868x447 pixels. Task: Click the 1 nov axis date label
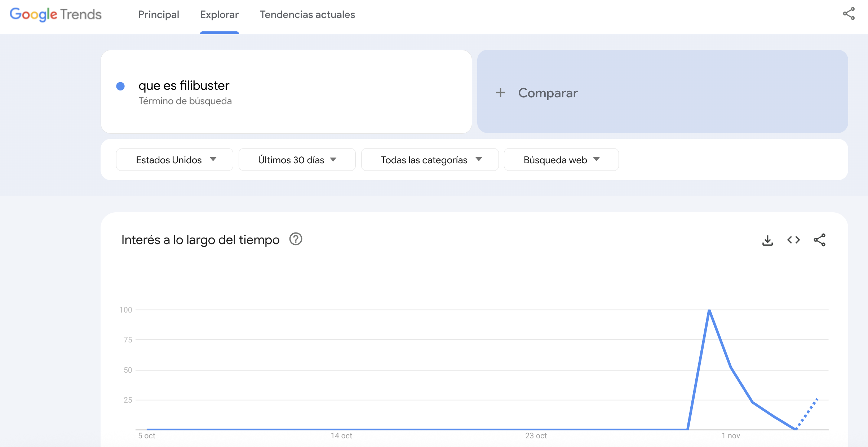[731, 436]
